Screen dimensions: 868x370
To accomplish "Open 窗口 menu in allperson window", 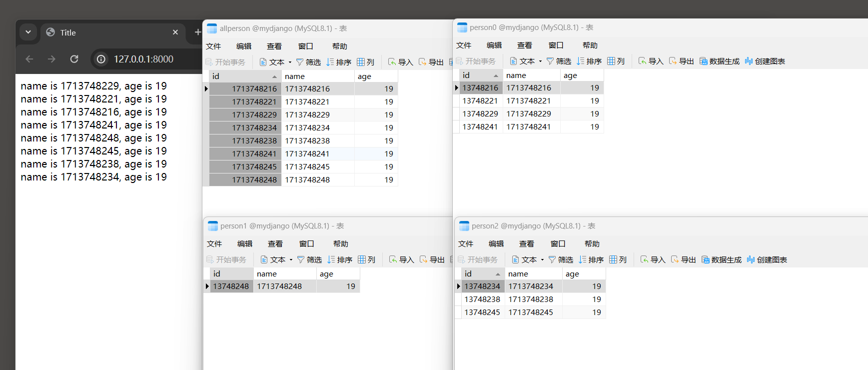I will [306, 46].
